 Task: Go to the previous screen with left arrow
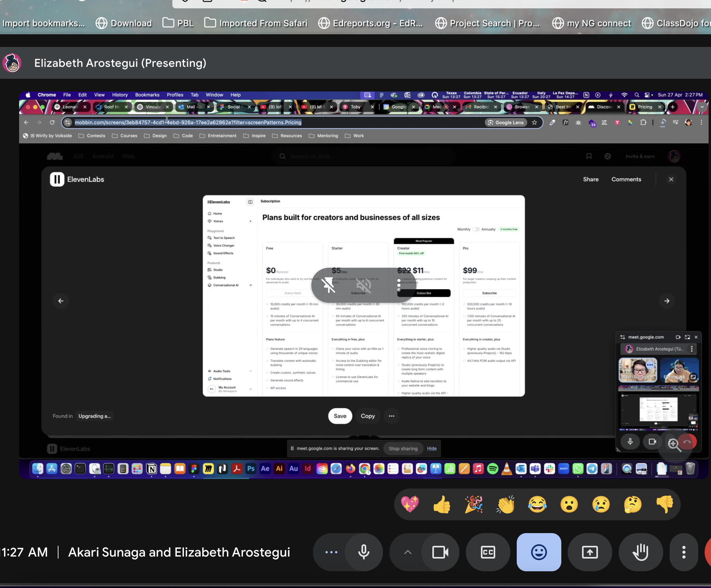coord(61,301)
